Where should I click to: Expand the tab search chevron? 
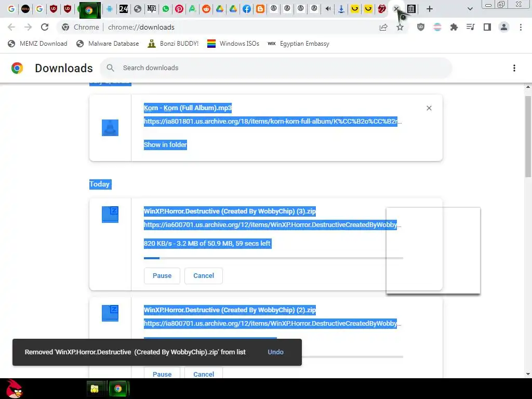point(470,9)
